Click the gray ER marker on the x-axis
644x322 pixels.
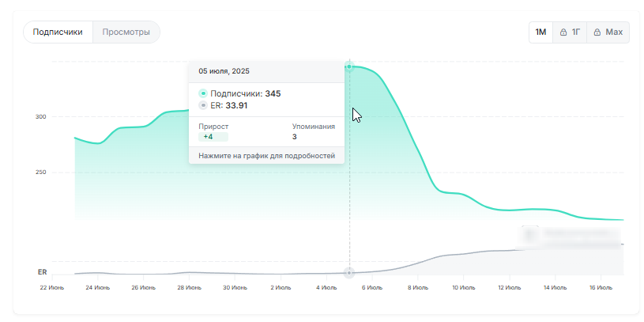click(349, 273)
